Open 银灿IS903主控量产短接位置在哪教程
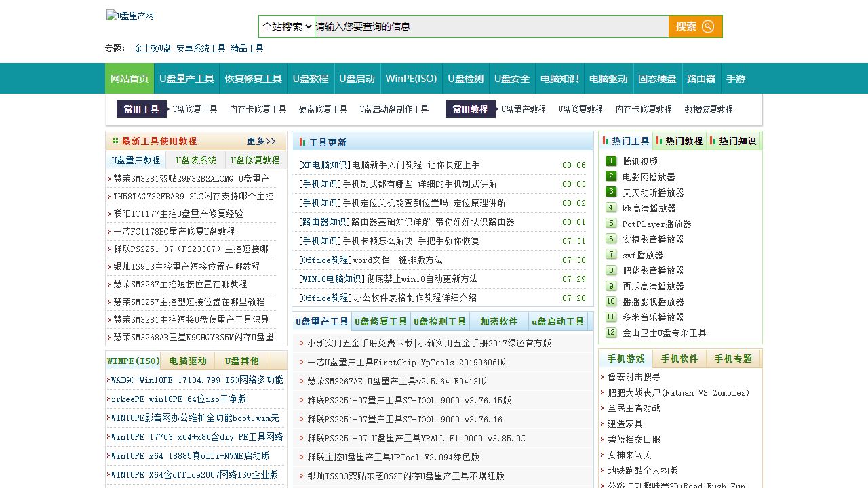 pyautogui.click(x=186, y=266)
